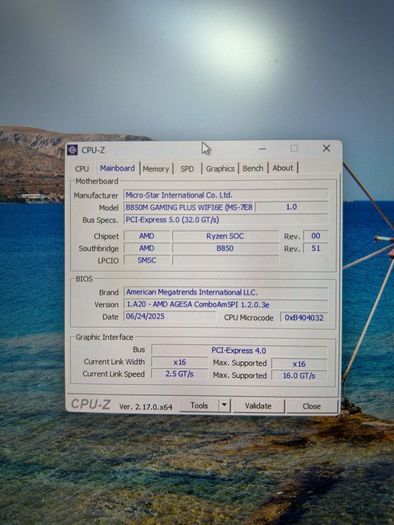Click the LPCIO SMSC value

[147, 260]
